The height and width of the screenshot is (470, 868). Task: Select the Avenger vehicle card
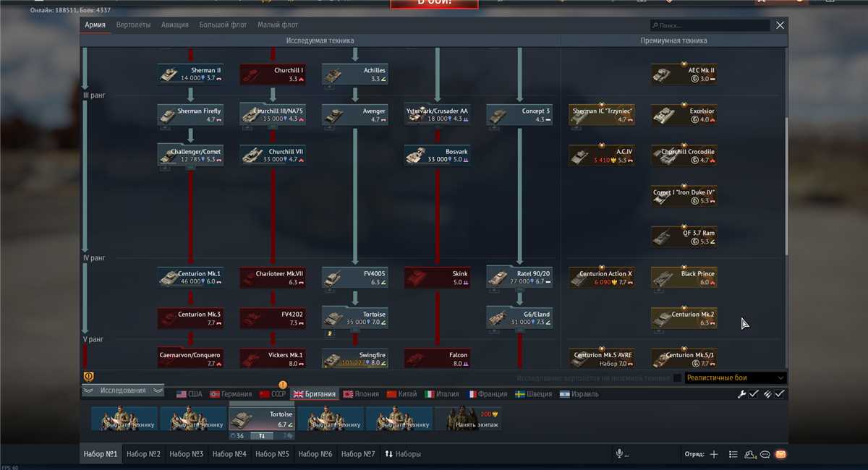click(355, 115)
